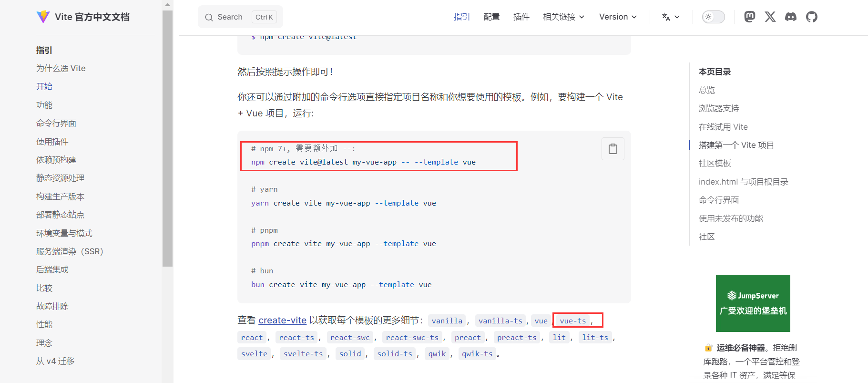Open the Discord chat link icon
Image resolution: width=868 pixels, height=383 pixels.
[x=791, y=17]
